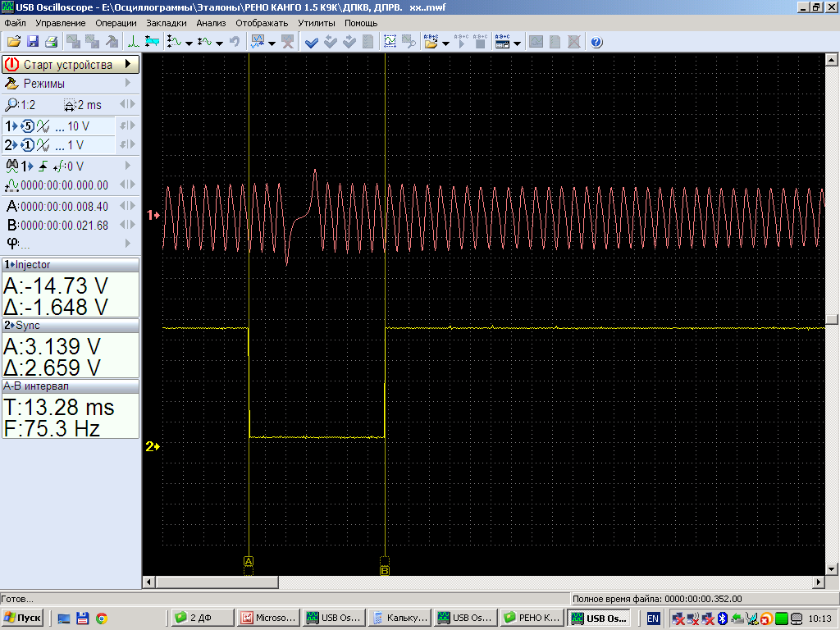Toggle channel 1 row showing 10 V
The width and height of the screenshot is (840, 630).
[x=57, y=126]
